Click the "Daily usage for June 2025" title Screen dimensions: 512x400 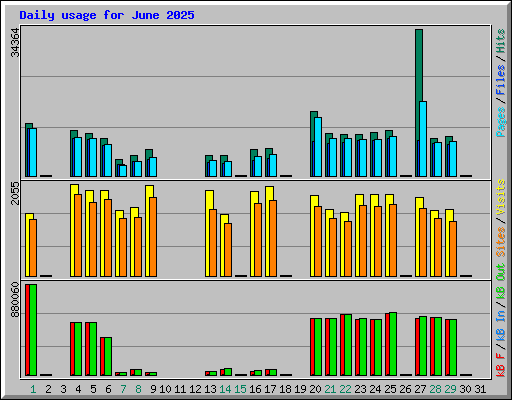(107, 15)
